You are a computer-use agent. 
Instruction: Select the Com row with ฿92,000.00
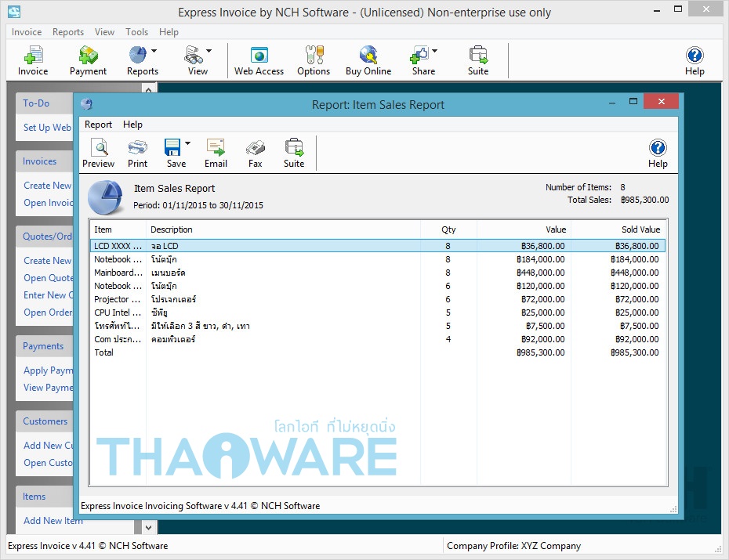pos(378,339)
